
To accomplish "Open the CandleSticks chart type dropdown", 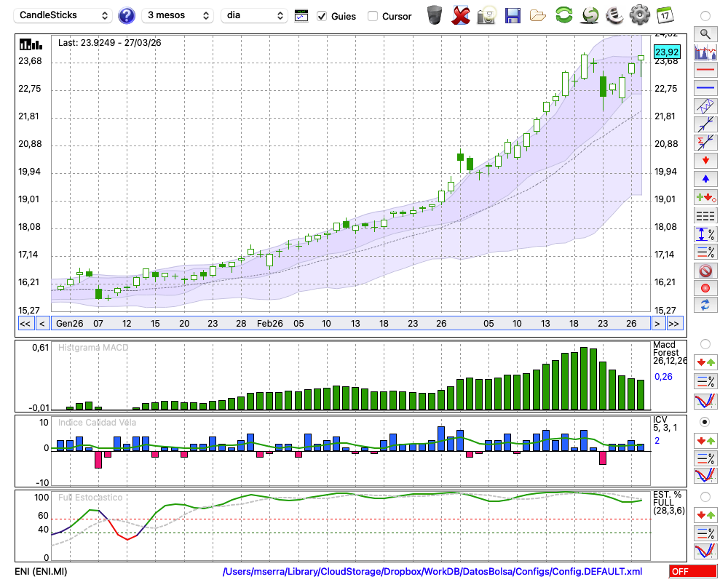I will click(64, 15).
